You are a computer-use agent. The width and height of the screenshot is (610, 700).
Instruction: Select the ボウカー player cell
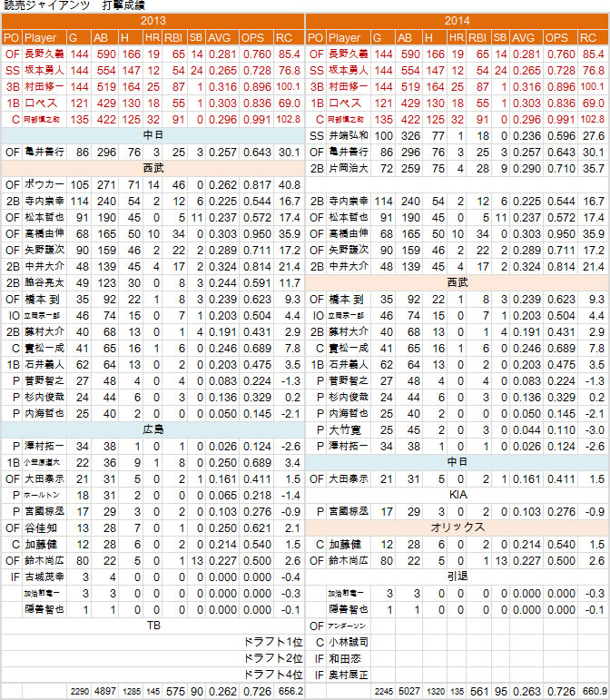click(44, 185)
